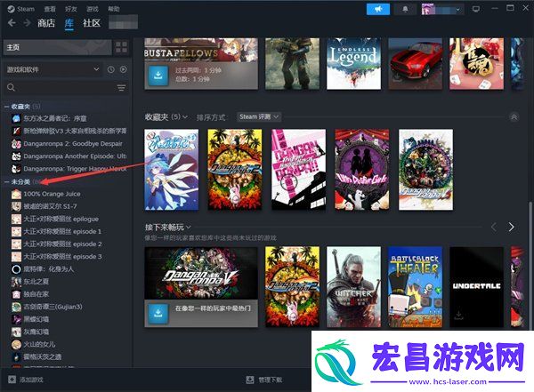Screen dimensions: 534x392
Task: Select Danganronpa 2: Goodbye Despair in sidebar
Action: point(69,144)
